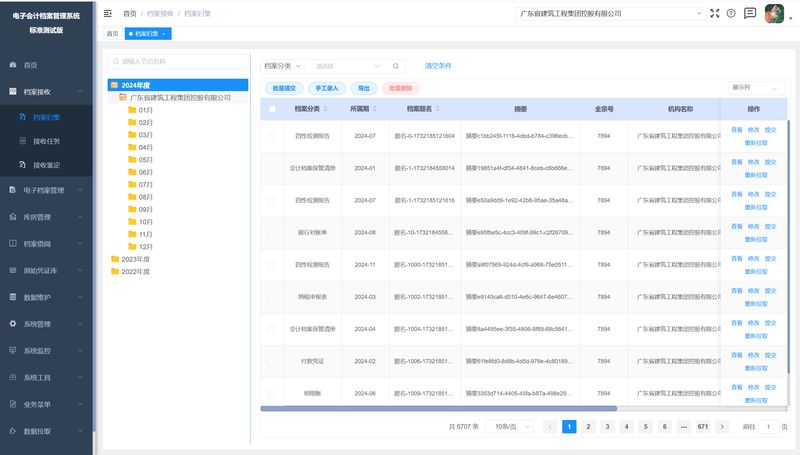Viewport: 800px width, 455px height.
Task: Click the 批量删除 button
Action: tap(401, 88)
